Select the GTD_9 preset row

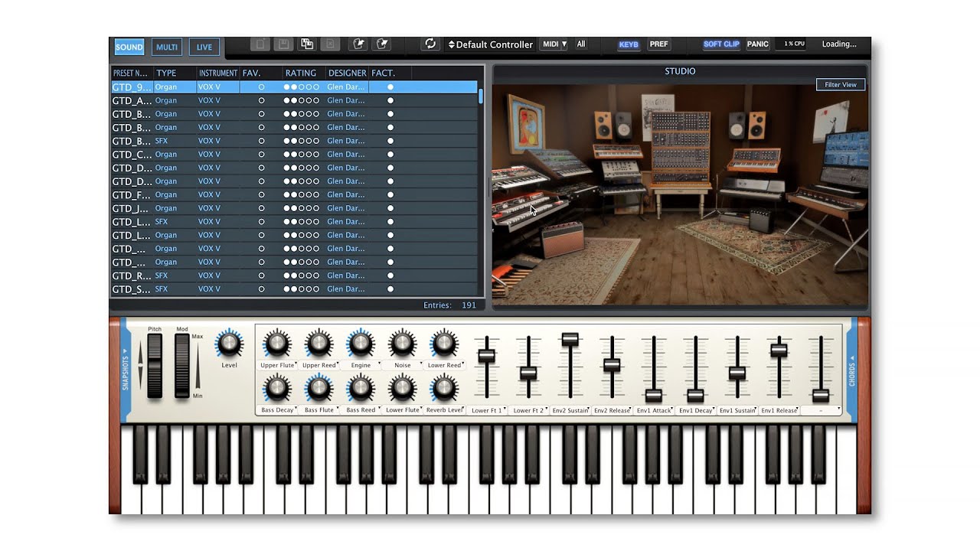(x=294, y=87)
